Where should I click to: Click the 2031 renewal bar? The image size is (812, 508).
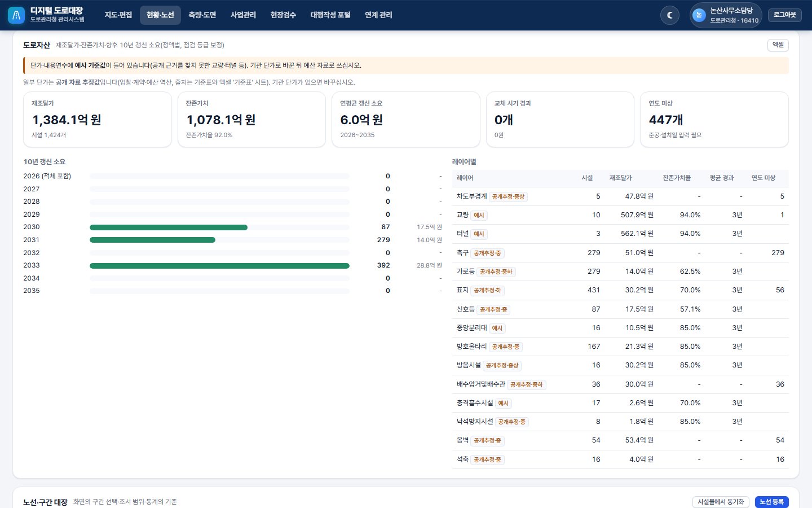click(x=220, y=240)
